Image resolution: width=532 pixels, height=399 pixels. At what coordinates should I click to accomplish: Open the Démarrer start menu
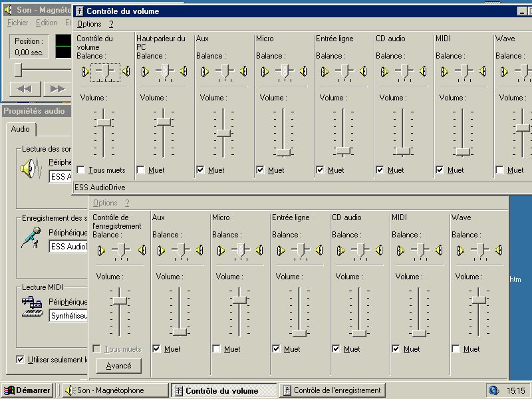(27, 390)
